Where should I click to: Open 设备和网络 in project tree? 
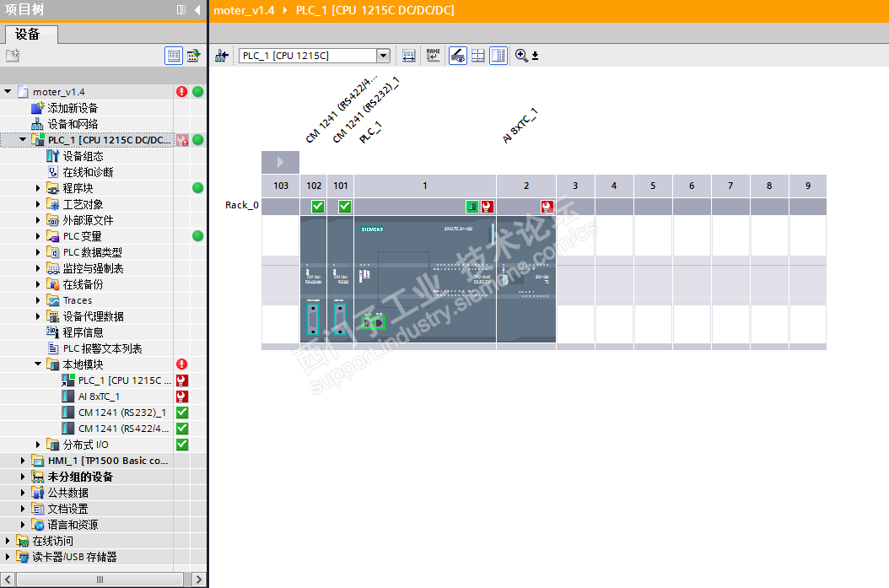pos(73,124)
